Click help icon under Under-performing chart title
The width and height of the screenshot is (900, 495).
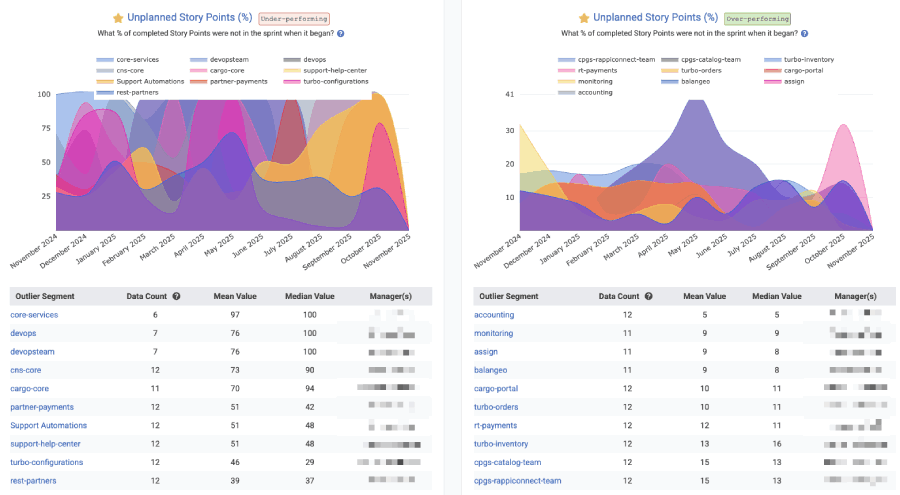tap(341, 33)
